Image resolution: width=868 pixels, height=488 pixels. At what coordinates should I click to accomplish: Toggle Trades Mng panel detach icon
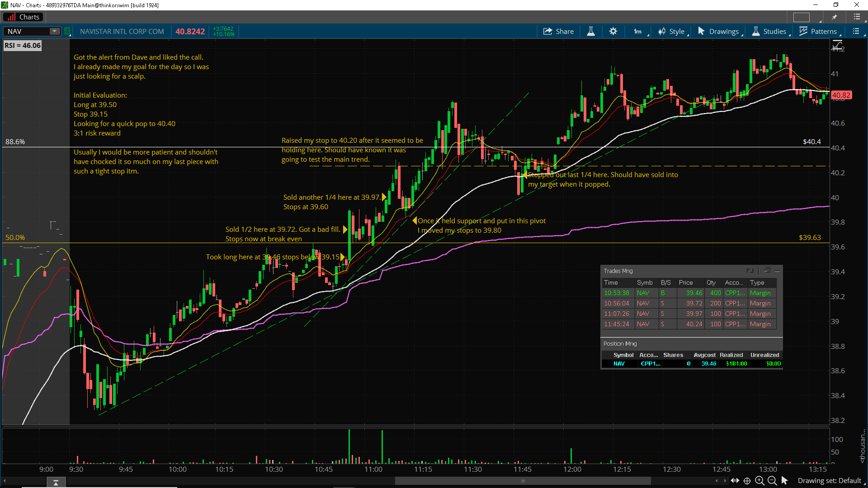pos(750,271)
